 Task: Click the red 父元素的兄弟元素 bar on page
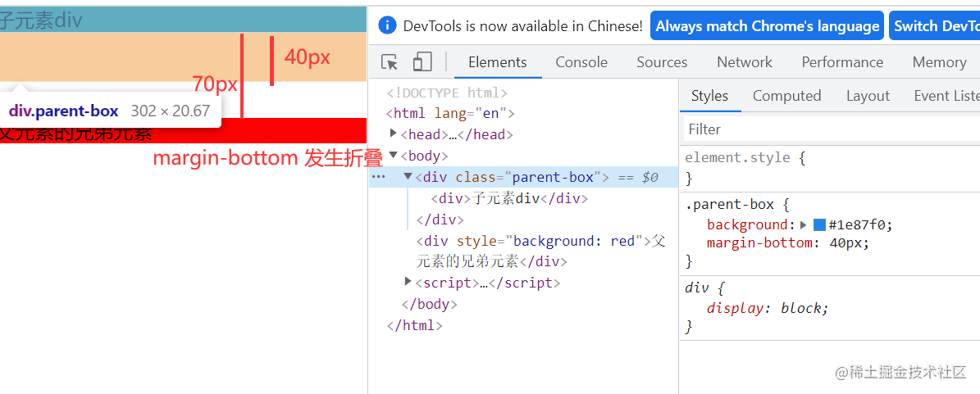tap(183, 130)
